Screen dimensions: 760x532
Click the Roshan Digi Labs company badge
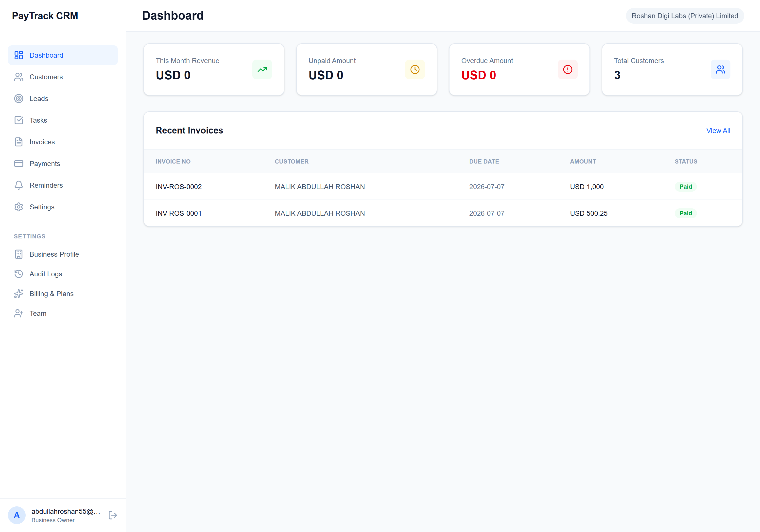685,16
